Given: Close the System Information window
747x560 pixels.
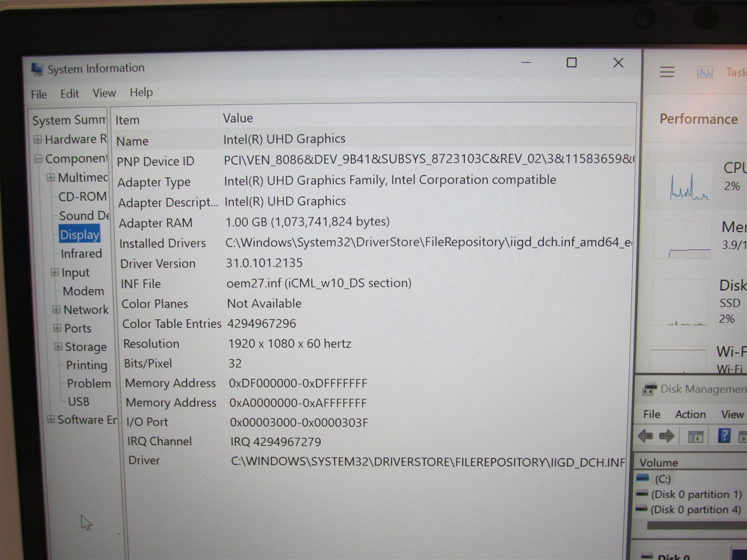Looking at the screenshot, I should [618, 63].
